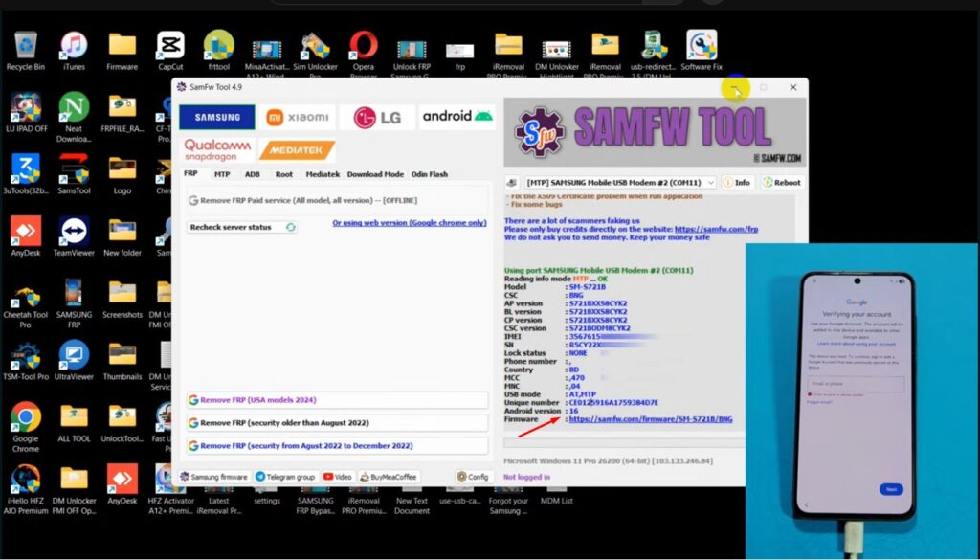The image size is (980, 560).
Task: Select the Android brand logo
Action: point(457,117)
